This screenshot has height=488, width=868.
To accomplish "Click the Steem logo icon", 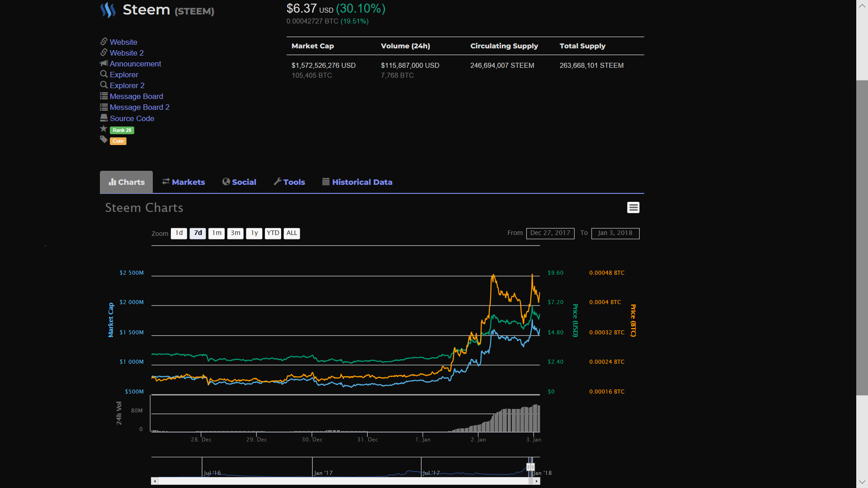I will pyautogui.click(x=108, y=10).
